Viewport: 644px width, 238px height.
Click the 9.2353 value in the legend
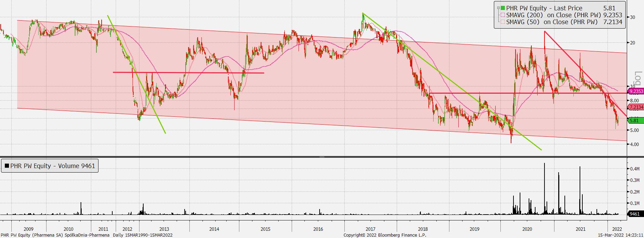point(613,15)
